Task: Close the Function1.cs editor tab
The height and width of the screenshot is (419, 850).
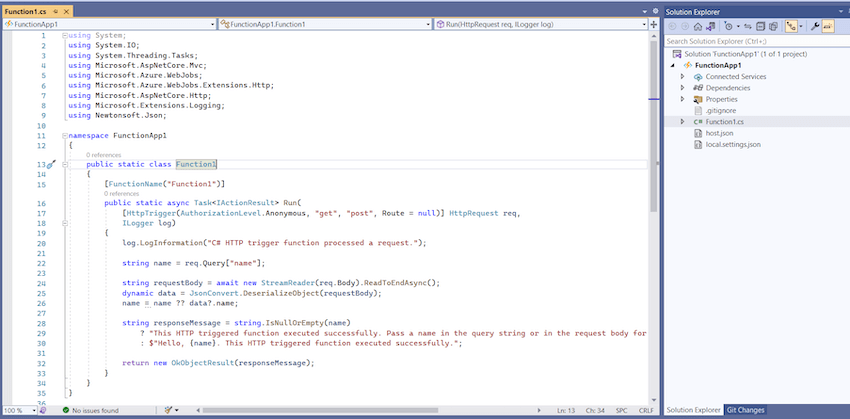Action: 66,11
